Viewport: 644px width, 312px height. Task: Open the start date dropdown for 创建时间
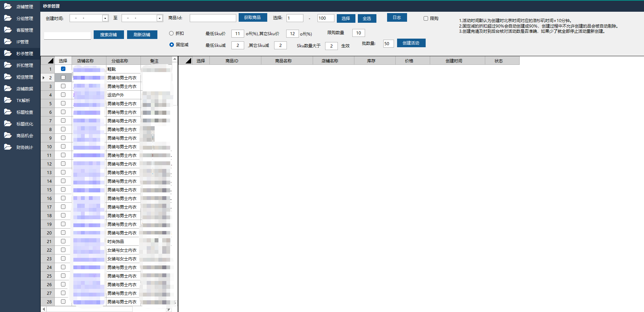pos(105,18)
